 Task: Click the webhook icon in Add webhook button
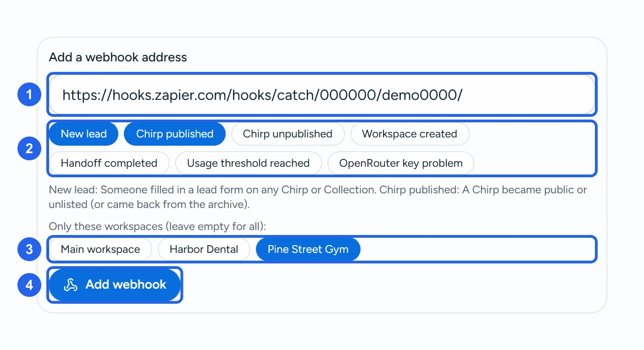coord(70,284)
